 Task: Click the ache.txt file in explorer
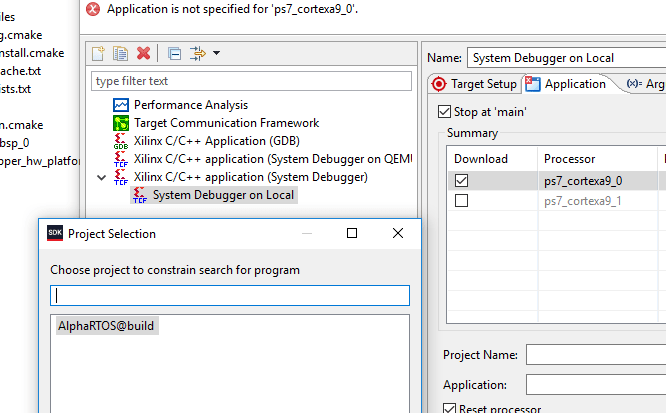pos(20,71)
